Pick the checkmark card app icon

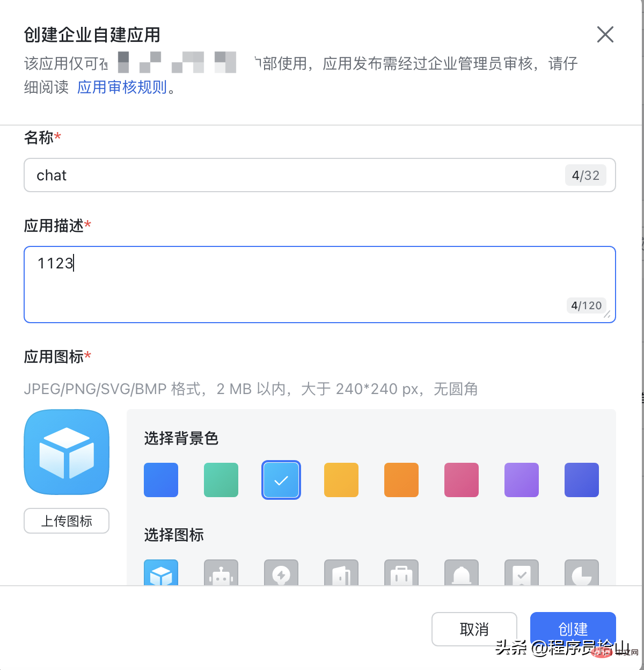[x=521, y=574]
